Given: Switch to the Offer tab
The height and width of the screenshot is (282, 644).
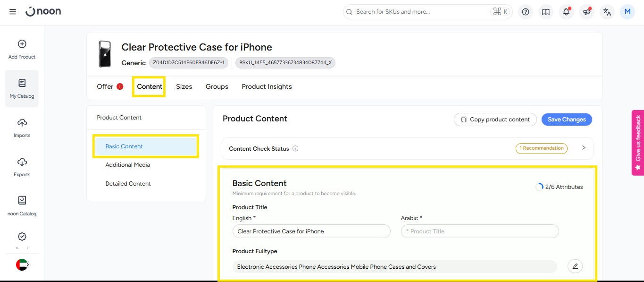Looking at the screenshot, I should pos(105,86).
